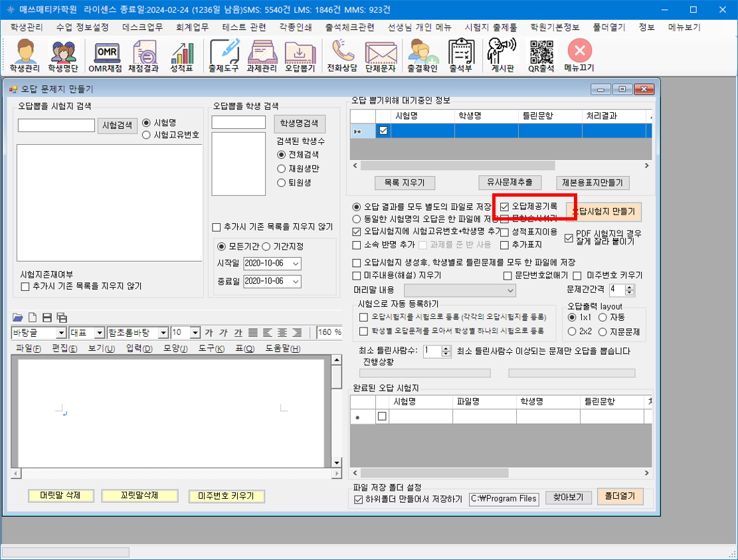Open 학생관리 toolbar icon
Viewport: 738px width, 560px height.
tap(25, 56)
